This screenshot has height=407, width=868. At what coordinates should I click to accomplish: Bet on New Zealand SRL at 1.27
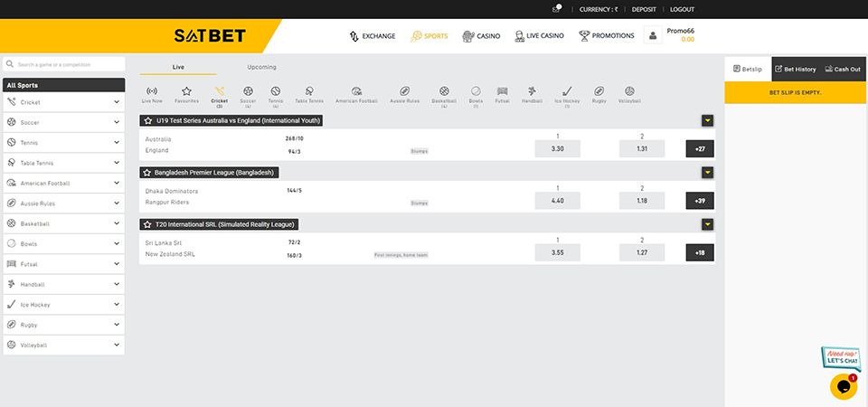coord(642,252)
